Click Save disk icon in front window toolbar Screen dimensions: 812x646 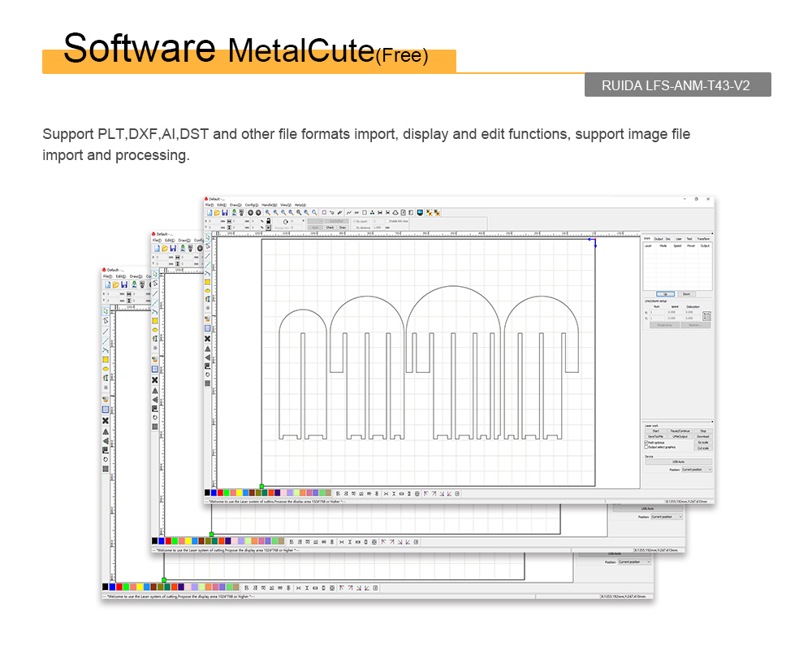pyautogui.click(x=225, y=213)
